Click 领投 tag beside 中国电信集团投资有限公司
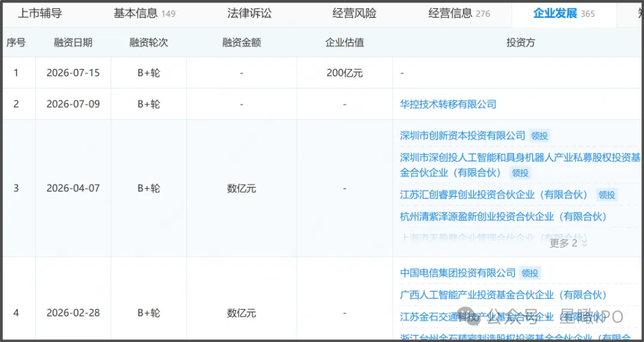This screenshot has width=644, height=342. click(530, 273)
